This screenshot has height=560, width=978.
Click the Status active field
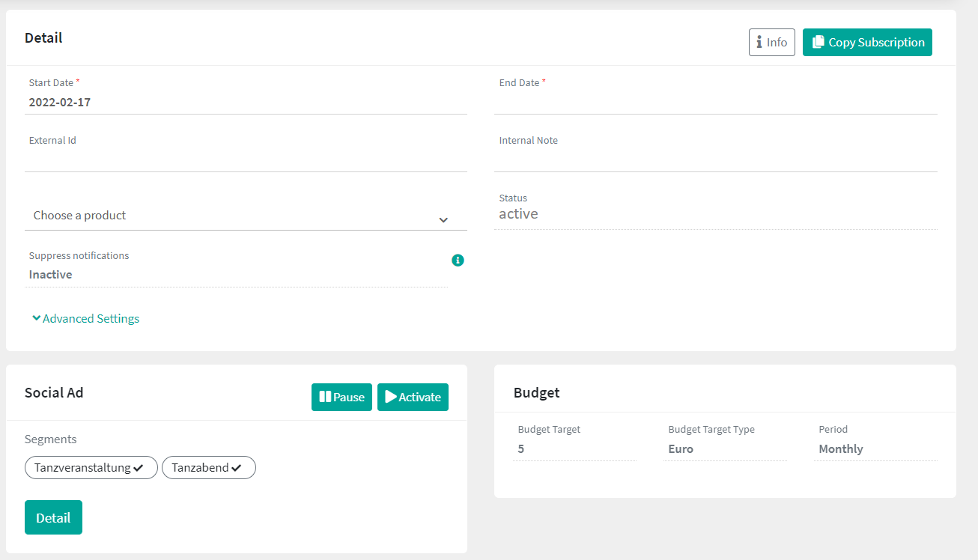[715, 214]
